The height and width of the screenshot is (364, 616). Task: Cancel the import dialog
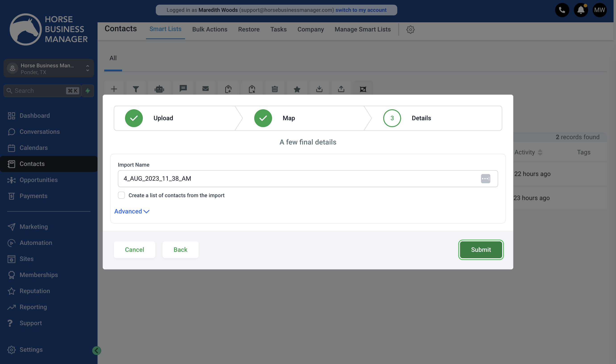[x=135, y=250]
